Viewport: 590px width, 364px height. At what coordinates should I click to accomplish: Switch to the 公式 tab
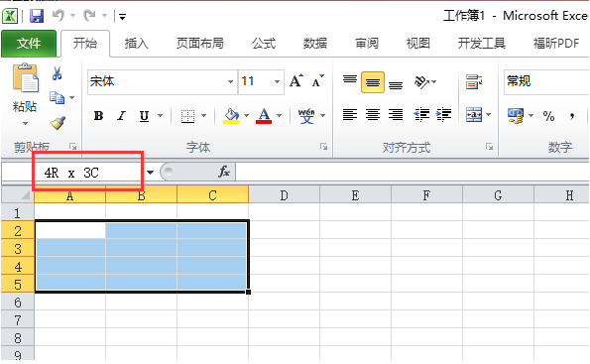pos(264,44)
